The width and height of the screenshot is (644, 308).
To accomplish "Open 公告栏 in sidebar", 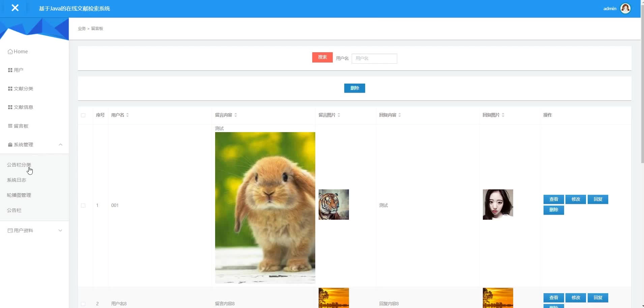I will coord(14,210).
